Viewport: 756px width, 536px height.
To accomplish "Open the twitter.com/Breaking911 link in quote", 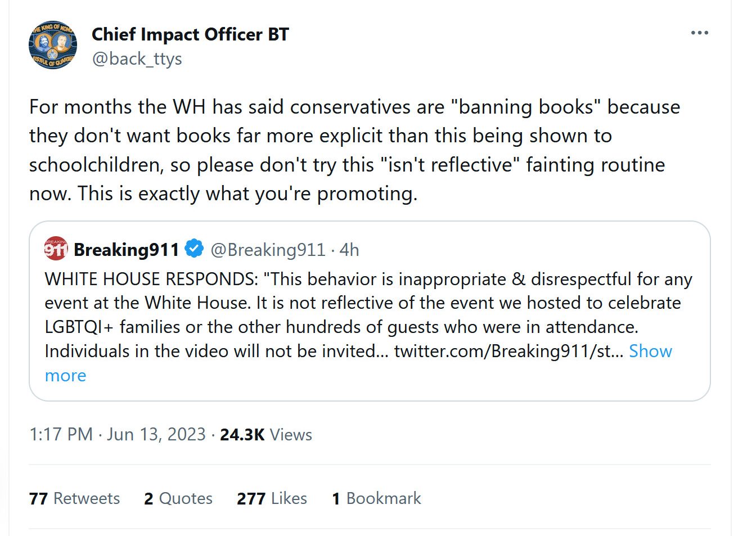I will click(x=508, y=351).
